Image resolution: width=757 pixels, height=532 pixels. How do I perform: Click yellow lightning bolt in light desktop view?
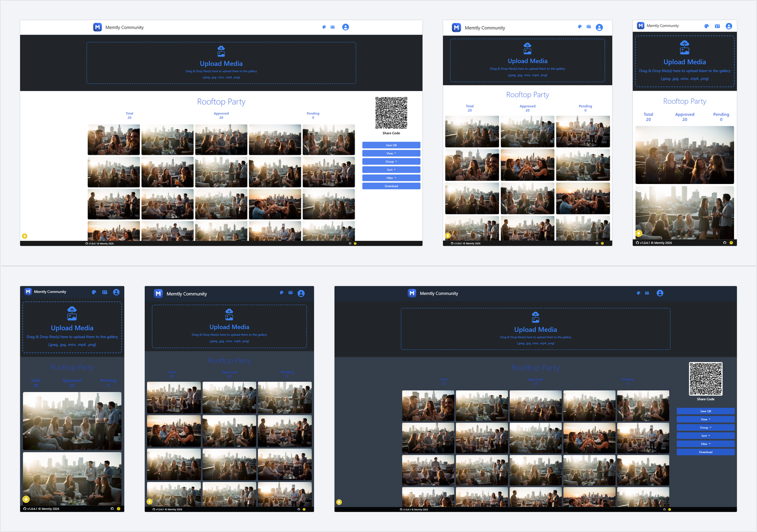click(24, 236)
